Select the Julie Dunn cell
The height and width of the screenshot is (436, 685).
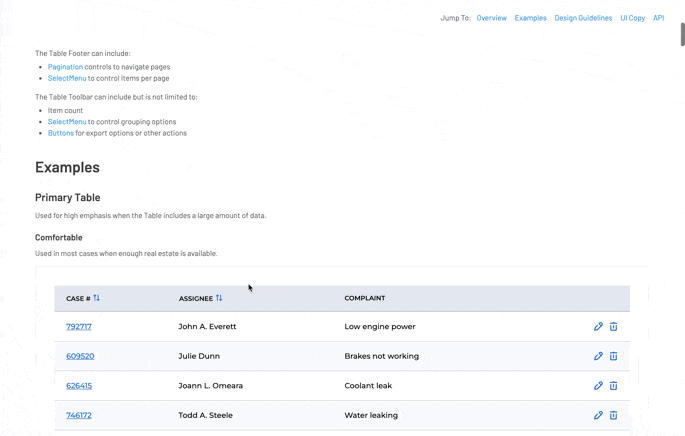pos(199,356)
